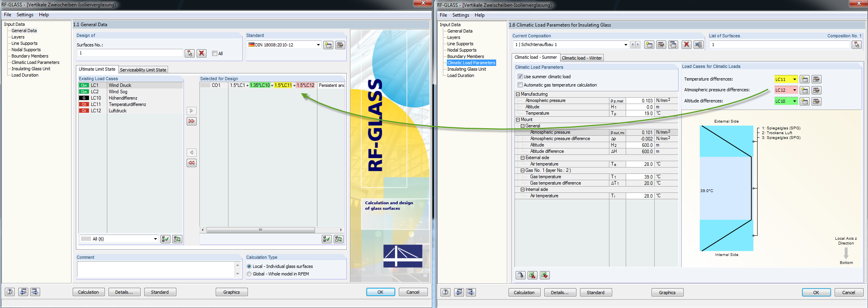Click the Excel export icon below parameters table
Image resolution: width=868 pixels, height=308 pixels.
(x=532, y=275)
